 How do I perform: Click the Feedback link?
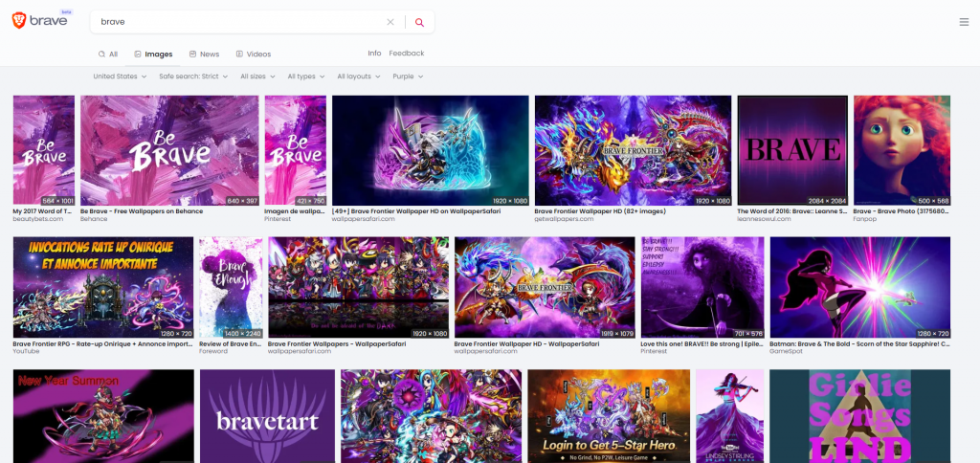point(407,54)
